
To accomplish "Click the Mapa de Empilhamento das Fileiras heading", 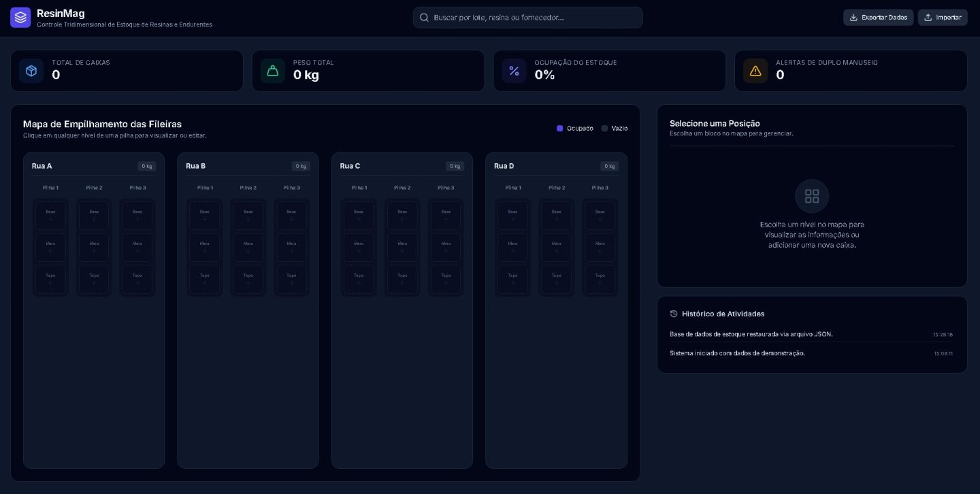I will point(102,124).
